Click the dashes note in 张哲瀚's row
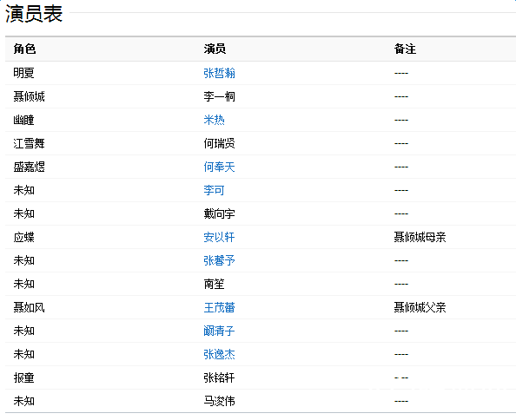516x420 pixels. click(401, 73)
